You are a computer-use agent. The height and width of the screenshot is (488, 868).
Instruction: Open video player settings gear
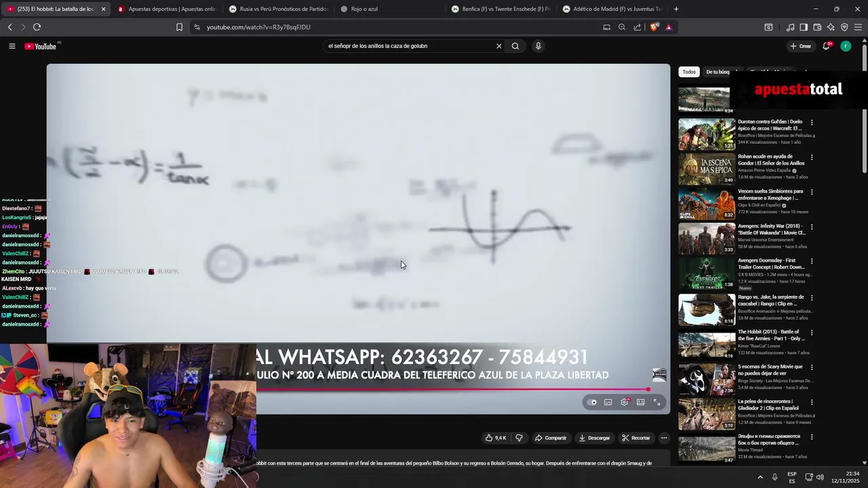point(625,402)
